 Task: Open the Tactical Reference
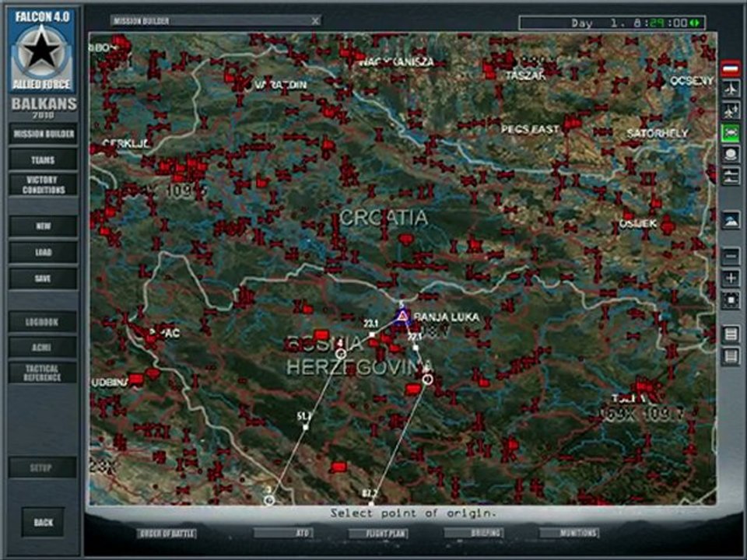(43, 373)
